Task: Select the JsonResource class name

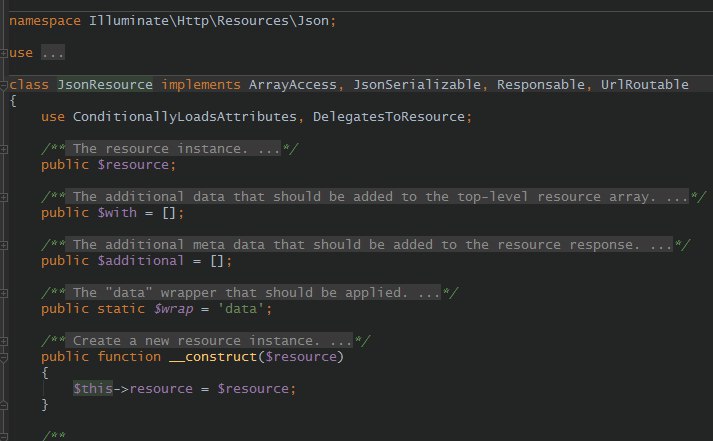Action: (x=105, y=85)
